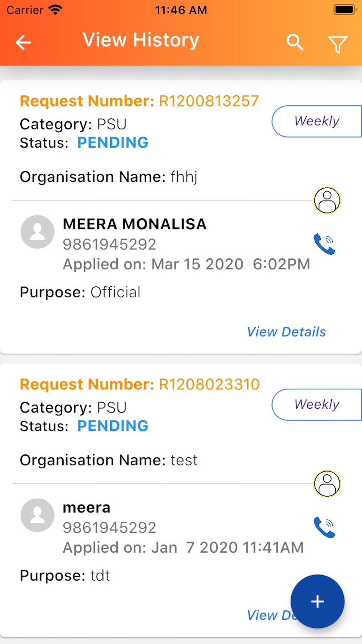
Task: Tap Request Number R1208023310 heading
Action: pos(140,384)
